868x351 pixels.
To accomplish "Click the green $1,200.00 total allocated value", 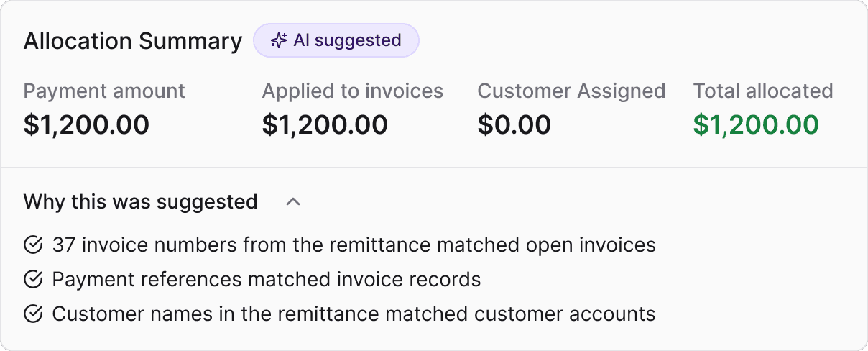I will tap(756, 125).
